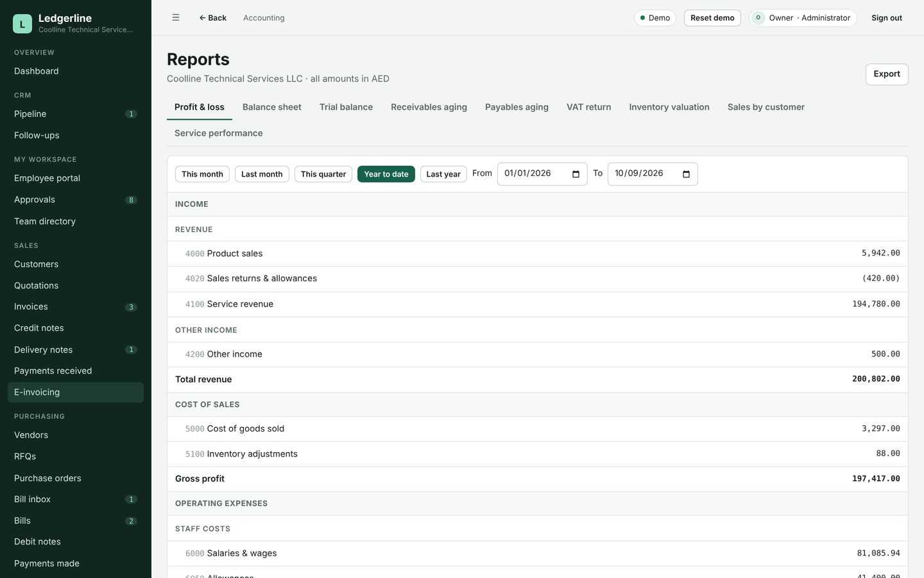Toggle the hamburger sidebar menu icon
Screen dimensions: 924x578
176,18
